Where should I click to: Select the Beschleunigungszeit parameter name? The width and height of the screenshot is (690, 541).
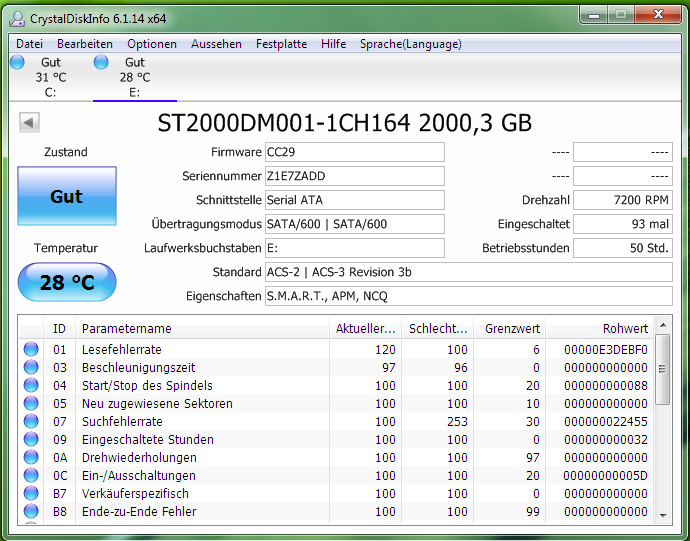(139, 368)
